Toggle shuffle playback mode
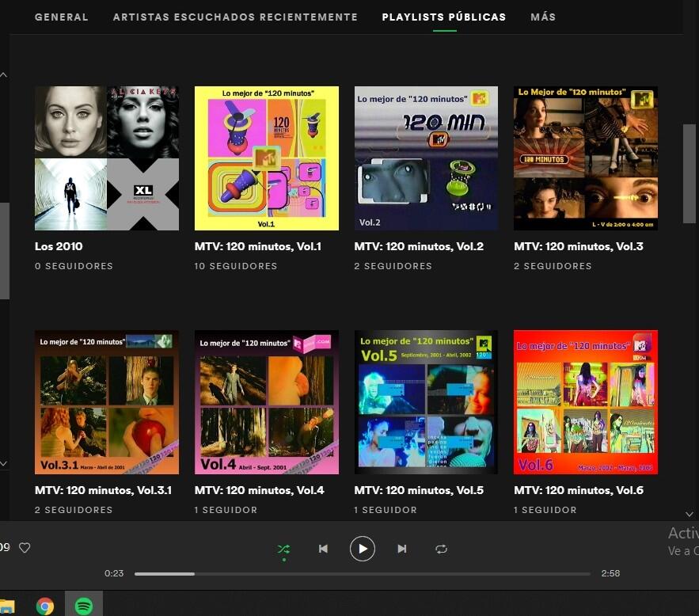The width and height of the screenshot is (699, 616). [283, 549]
